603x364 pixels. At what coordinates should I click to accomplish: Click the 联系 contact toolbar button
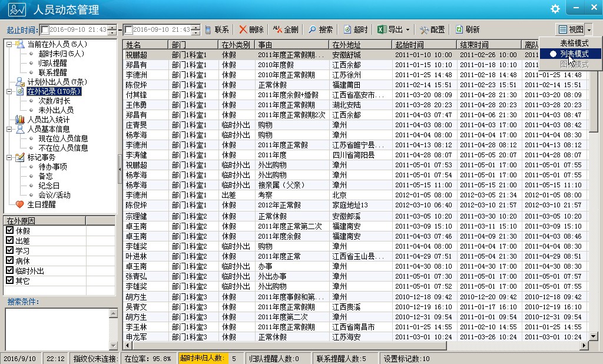[x=217, y=29]
